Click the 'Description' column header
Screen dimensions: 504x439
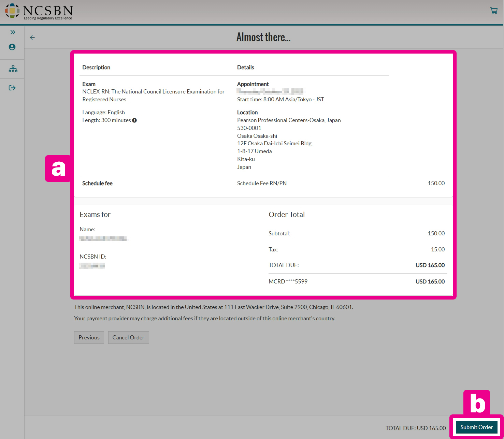click(96, 68)
